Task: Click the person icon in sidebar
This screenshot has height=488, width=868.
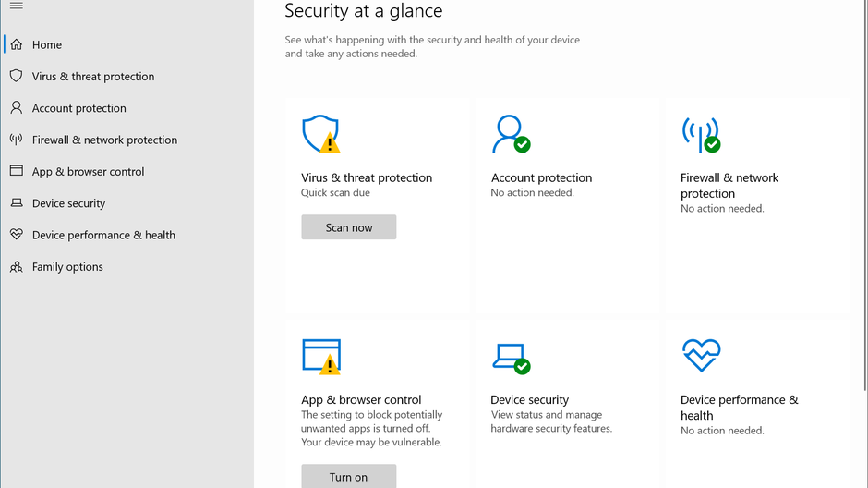Action: click(x=16, y=108)
